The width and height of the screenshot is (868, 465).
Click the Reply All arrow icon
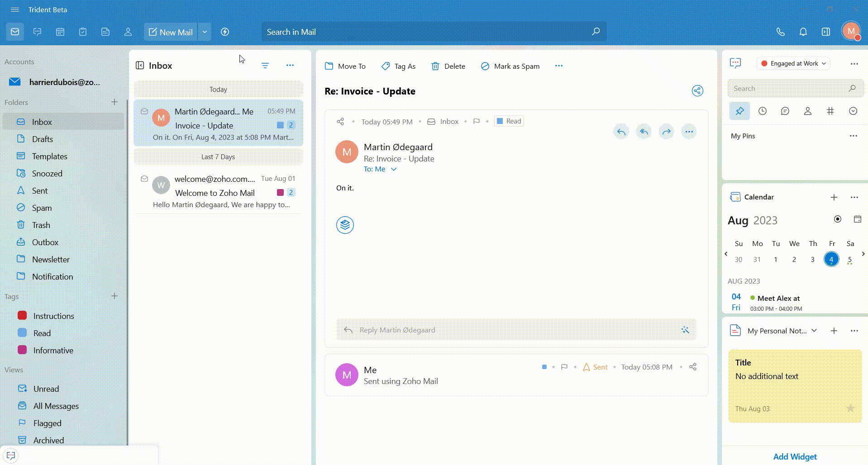(x=644, y=132)
